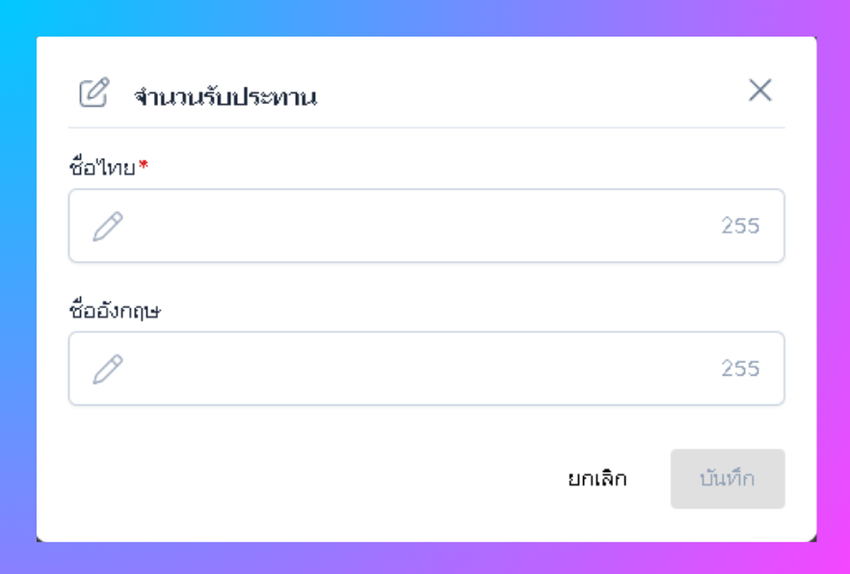
Task: Click the ชื่ออังกฤษ field label
Action: [x=115, y=311]
